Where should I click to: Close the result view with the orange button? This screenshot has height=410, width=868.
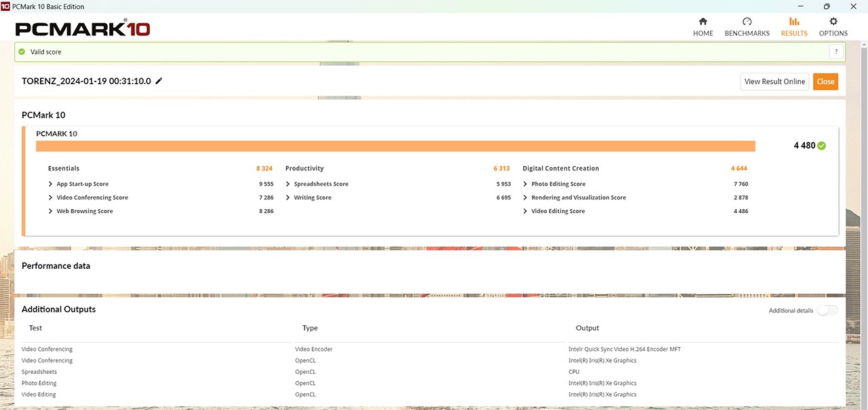click(825, 81)
